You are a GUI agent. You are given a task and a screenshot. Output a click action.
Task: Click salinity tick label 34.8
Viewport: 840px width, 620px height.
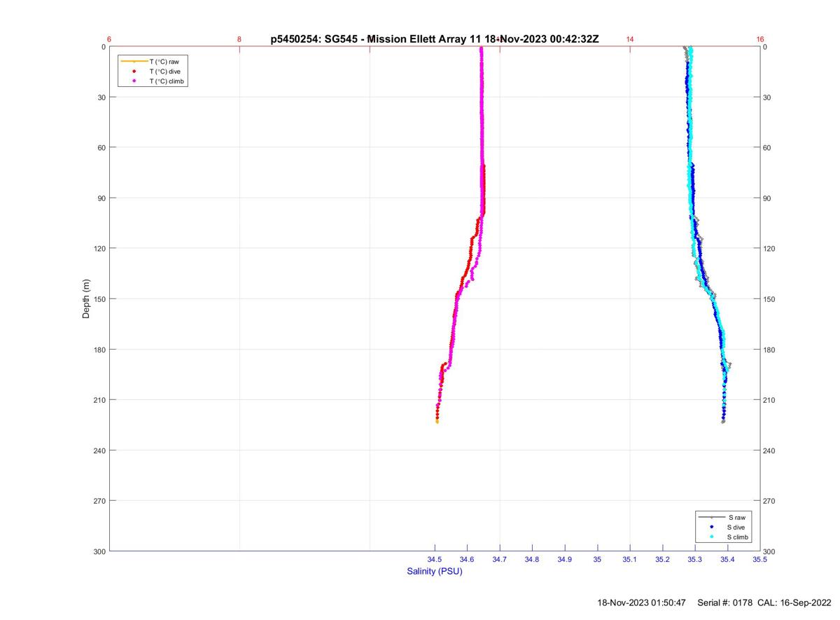point(532,560)
